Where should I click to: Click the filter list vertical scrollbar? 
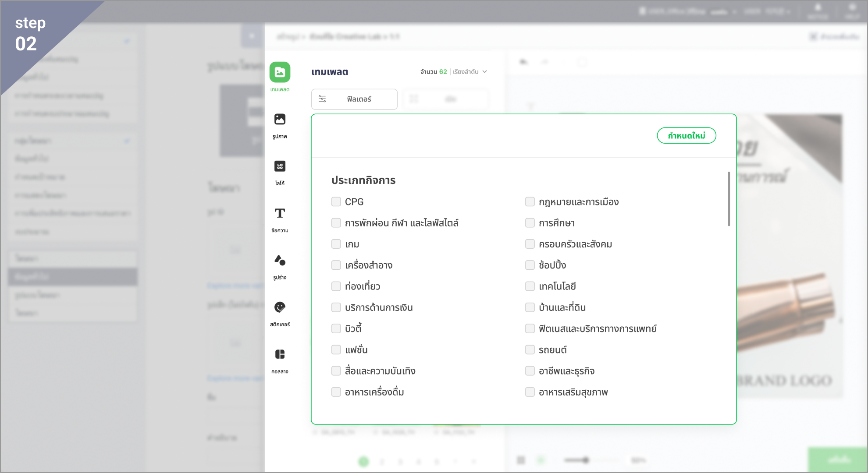(729, 199)
